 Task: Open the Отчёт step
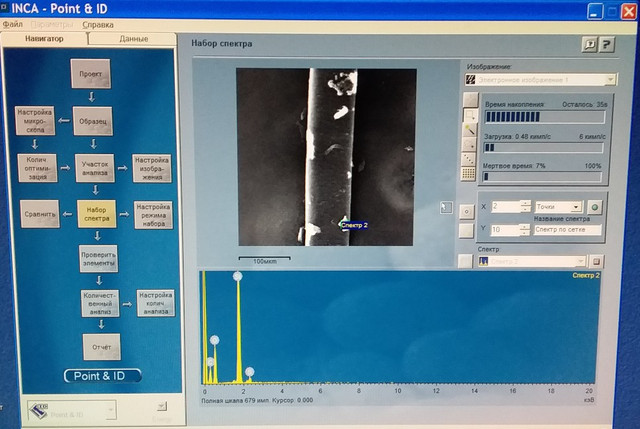point(102,347)
